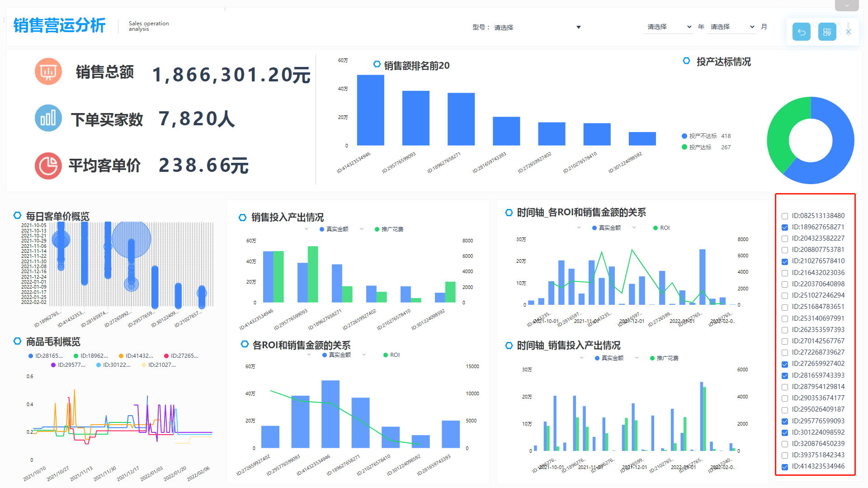Check the ID:393751842343 checkbox

click(x=785, y=455)
